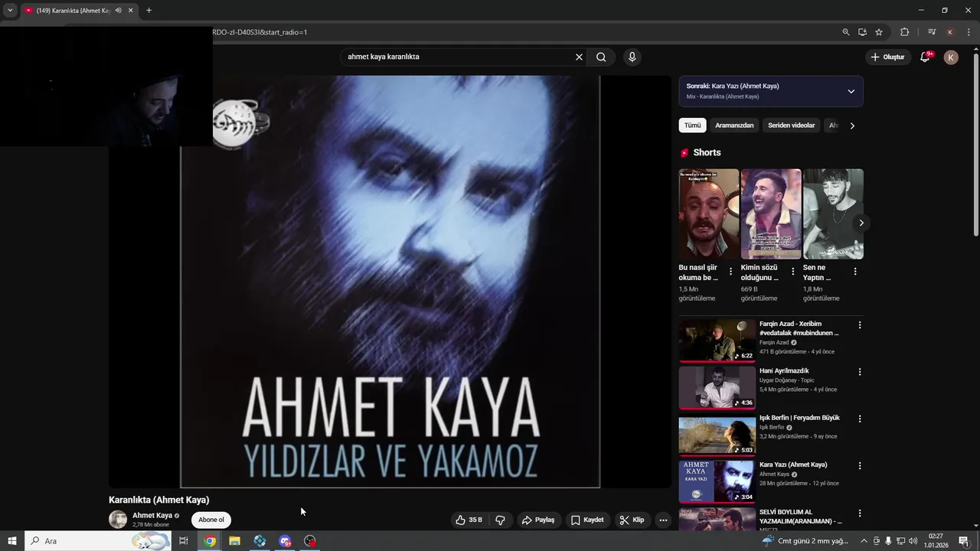The image size is (980, 551).
Task: Play the Farqin Azad - Xeribim thumbnail
Action: [717, 341]
